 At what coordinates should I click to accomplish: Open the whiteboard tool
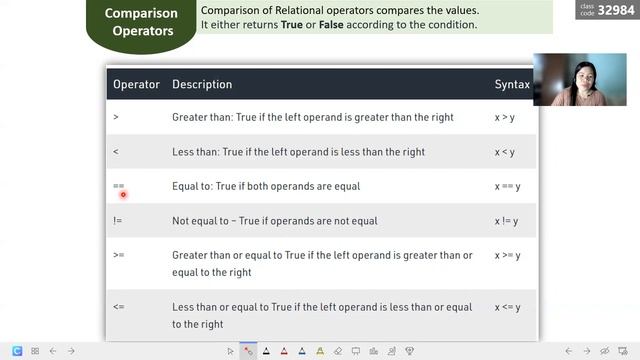point(356,351)
